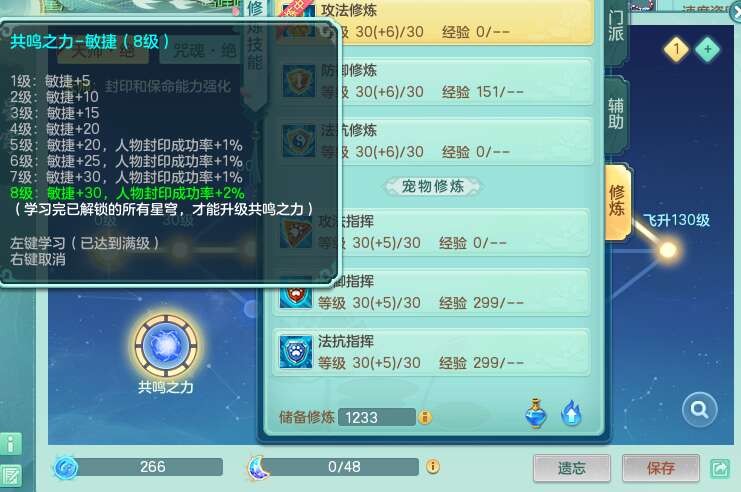
Task: Select the 法抗修炼 shield icon
Action: (x=299, y=140)
